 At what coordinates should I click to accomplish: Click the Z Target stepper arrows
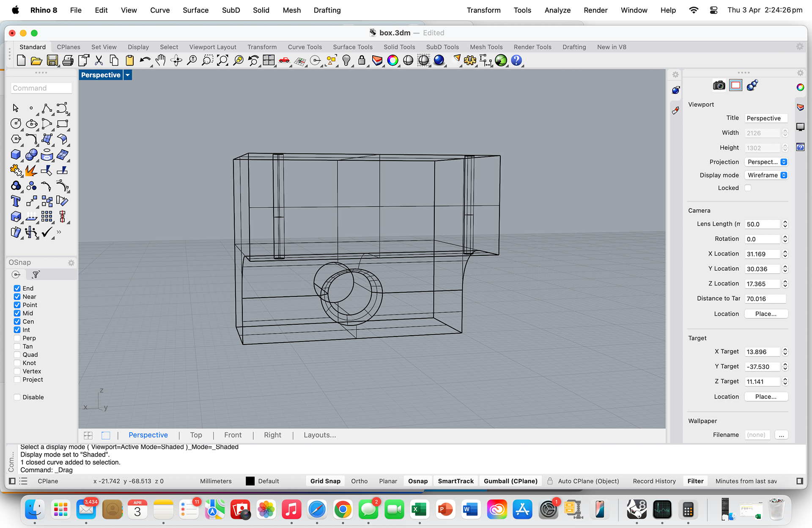tap(785, 381)
